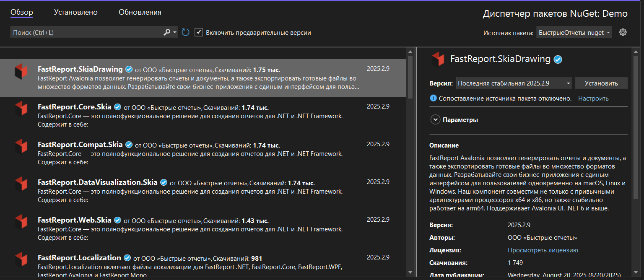Click the verified badge next to FastReport.Core.Skia
Viewport: 644px width, 280px height.
118,107
